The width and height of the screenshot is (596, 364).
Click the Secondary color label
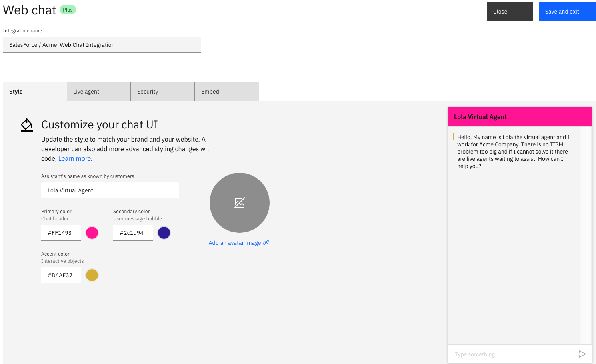(x=131, y=212)
